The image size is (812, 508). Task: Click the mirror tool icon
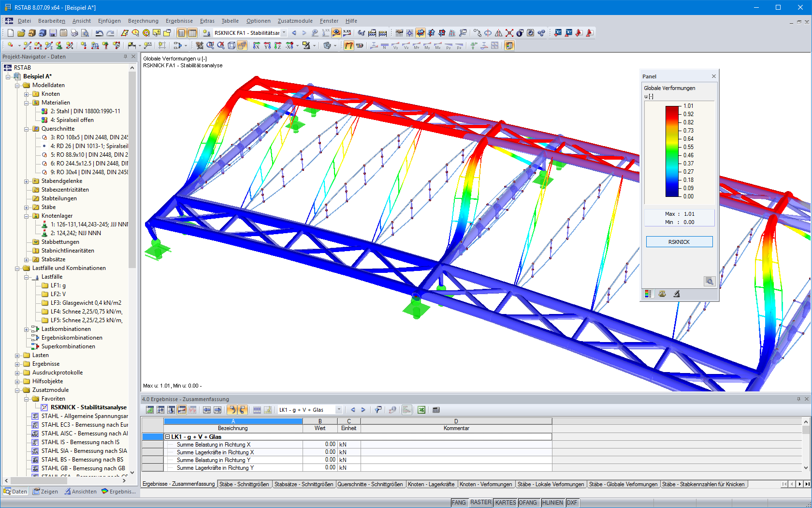(498, 33)
